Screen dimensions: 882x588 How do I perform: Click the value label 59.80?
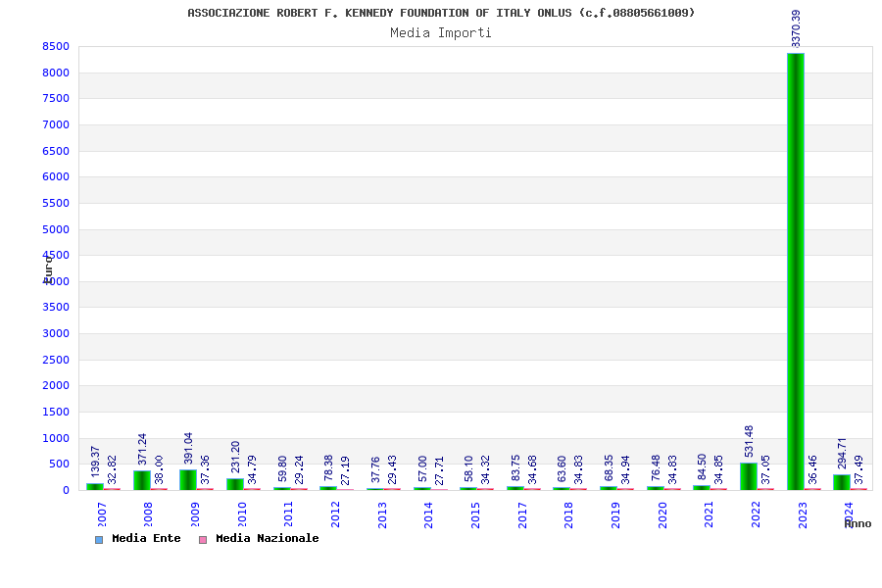coord(282,469)
